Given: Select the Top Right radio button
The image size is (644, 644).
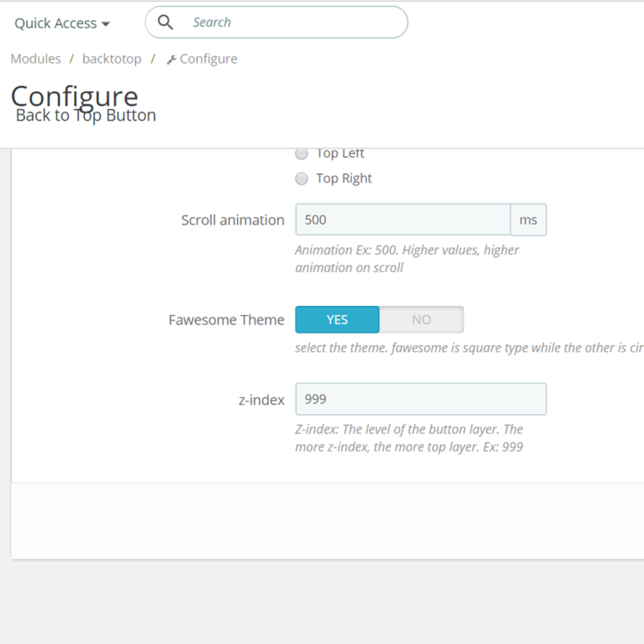Looking at the screenshot, I should (301, 179).
